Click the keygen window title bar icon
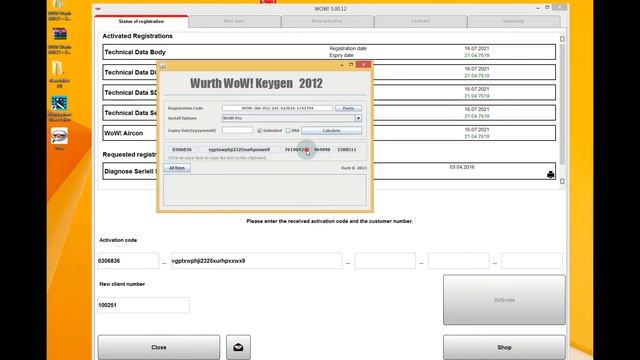This screenshot has height=360, width=640. click(163, 66)
